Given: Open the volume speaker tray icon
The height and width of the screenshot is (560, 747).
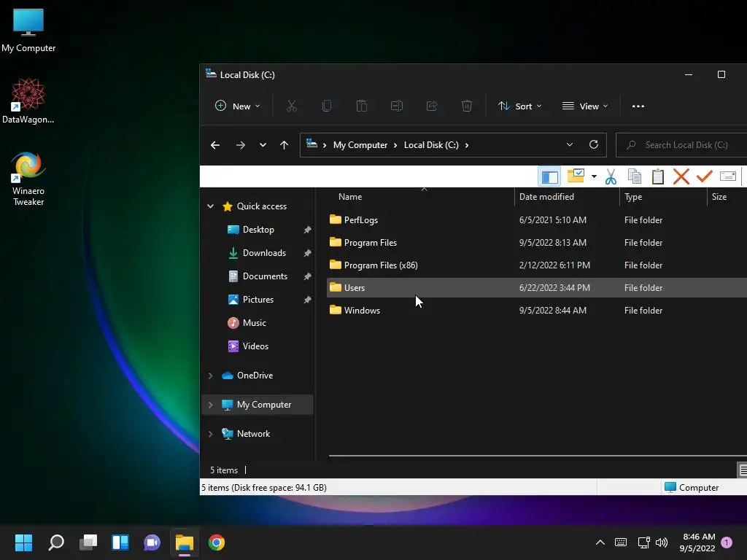Looking at the screenshot, I should tap(661, 542).
